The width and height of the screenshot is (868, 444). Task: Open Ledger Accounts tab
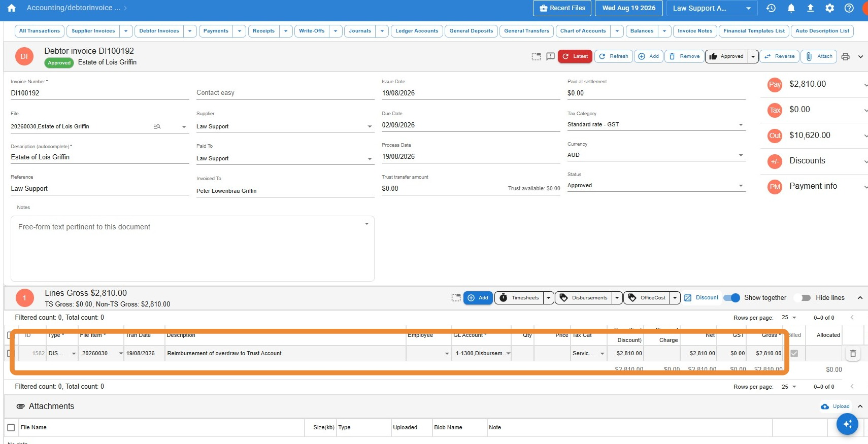pos(417,31)
